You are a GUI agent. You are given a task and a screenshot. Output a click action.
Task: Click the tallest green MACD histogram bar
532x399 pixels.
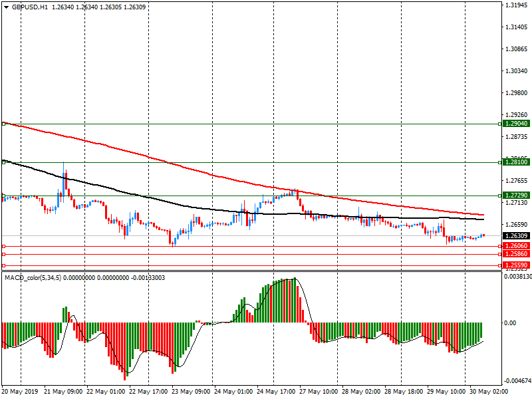pyautogui.click(x=293, y=301)
